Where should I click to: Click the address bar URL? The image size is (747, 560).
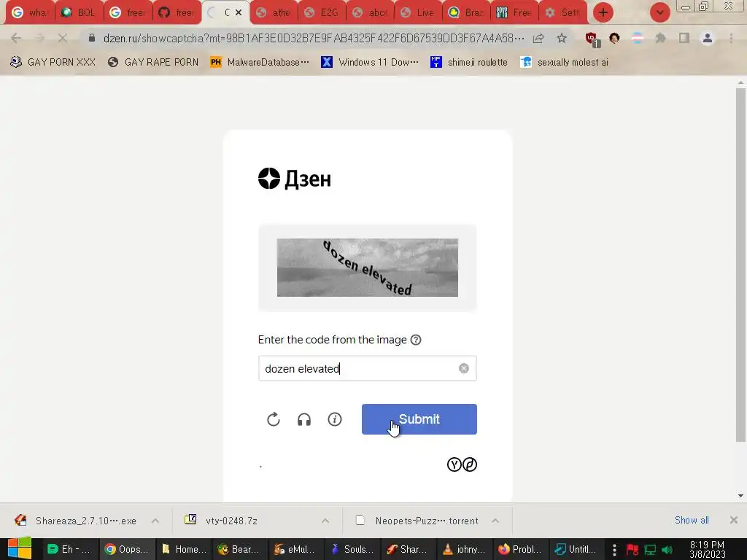pos(314,38)
